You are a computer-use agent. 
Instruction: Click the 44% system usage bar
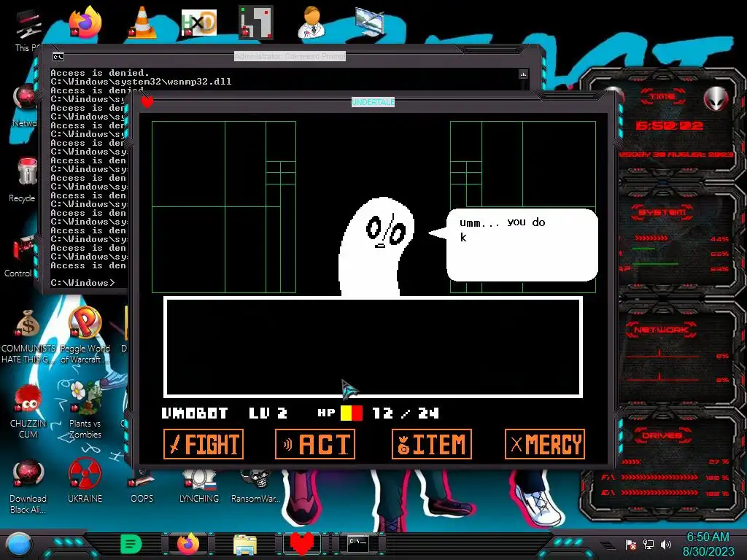pos(651,238)
